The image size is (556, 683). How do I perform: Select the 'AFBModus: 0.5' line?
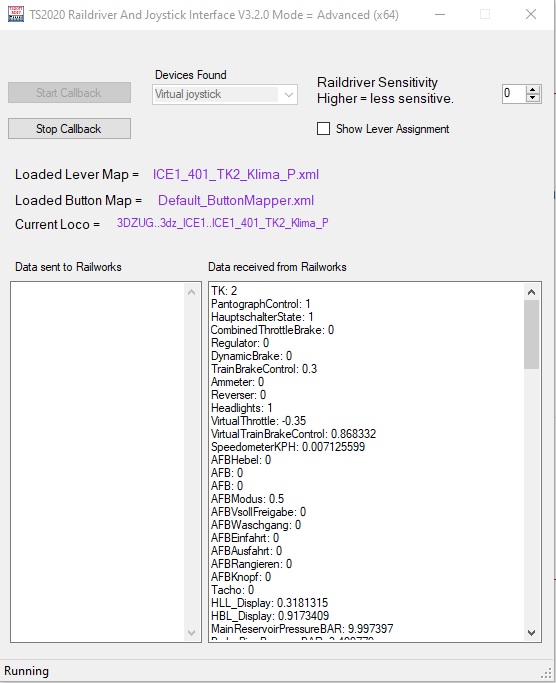[247, 499]
